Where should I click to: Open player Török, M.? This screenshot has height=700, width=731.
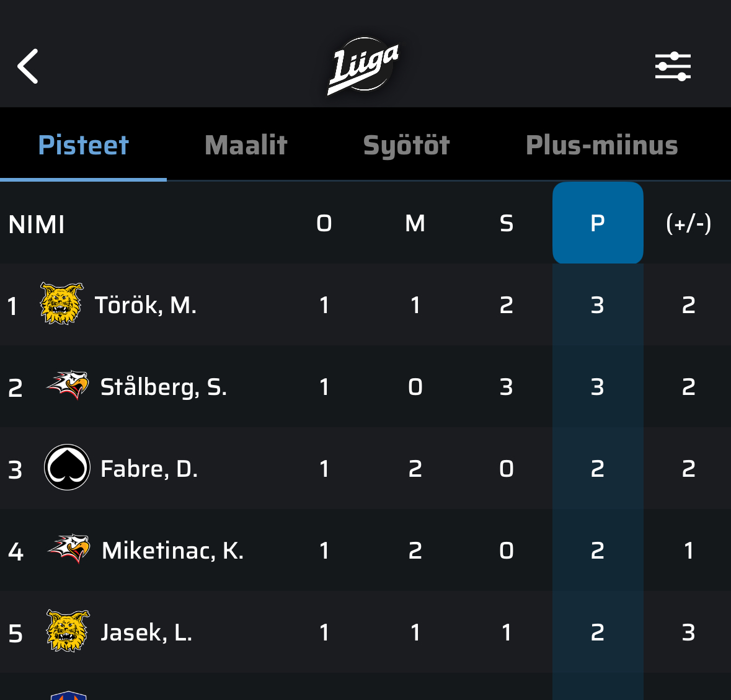pos(146,305)
